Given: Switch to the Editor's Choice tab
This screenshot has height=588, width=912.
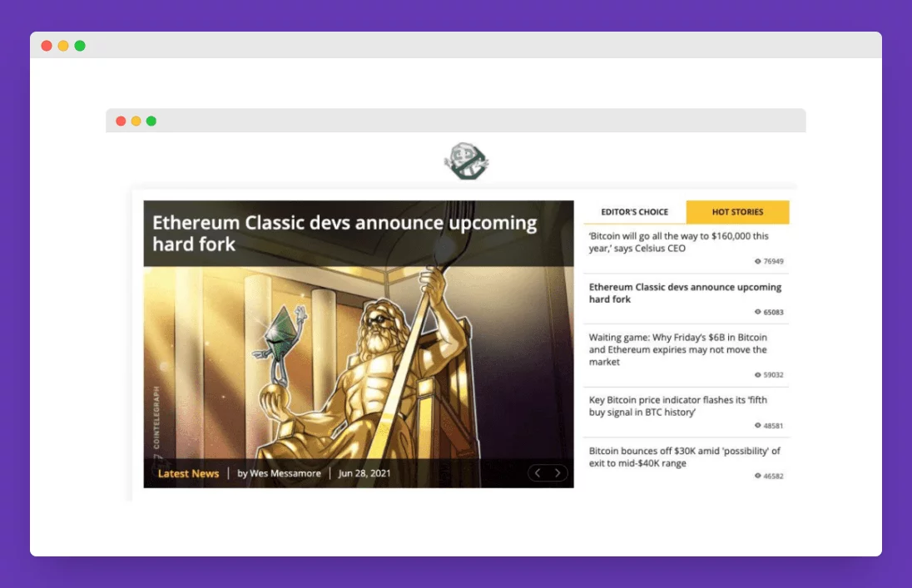Looking at the screenshot, I should 635,212.
